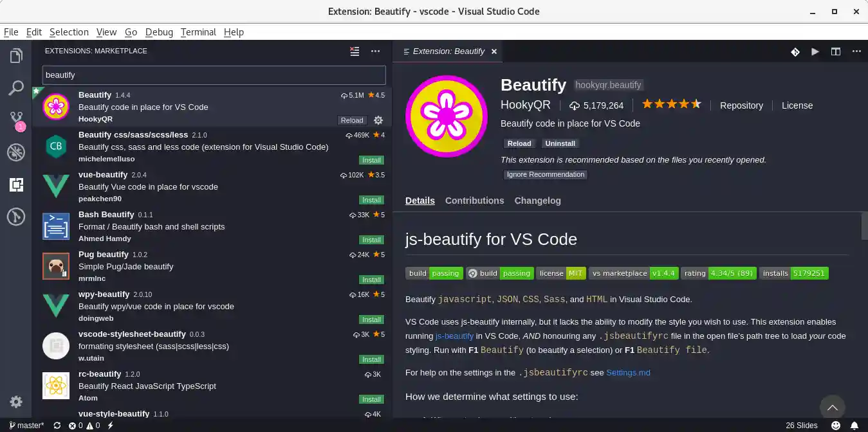Open editor More Actions ellipsis menu

(856, 51)
